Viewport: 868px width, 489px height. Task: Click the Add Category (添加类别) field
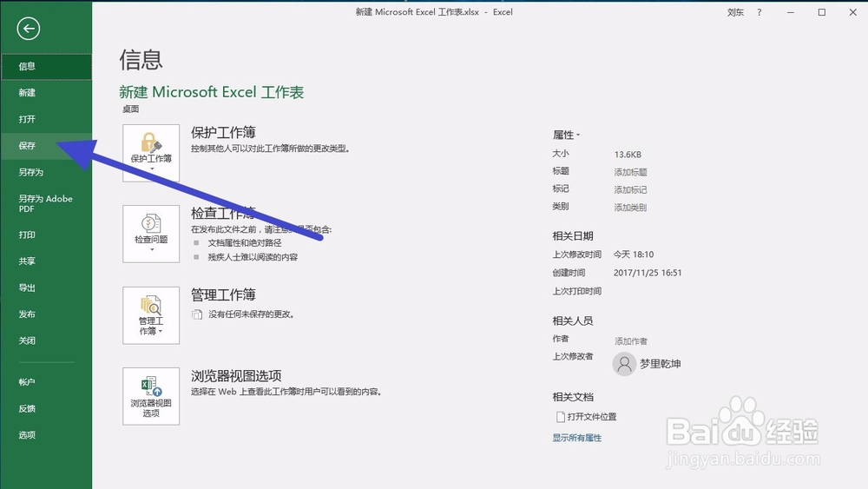click(630, 208)
